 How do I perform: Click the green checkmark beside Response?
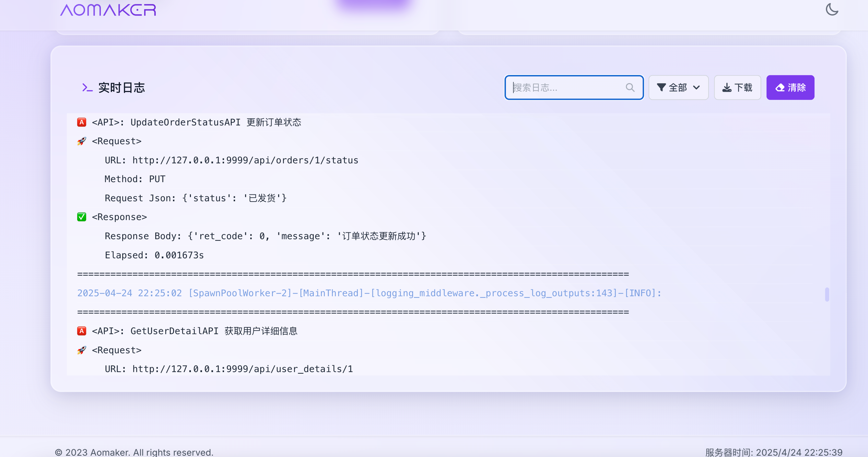[x=82, y=217]
